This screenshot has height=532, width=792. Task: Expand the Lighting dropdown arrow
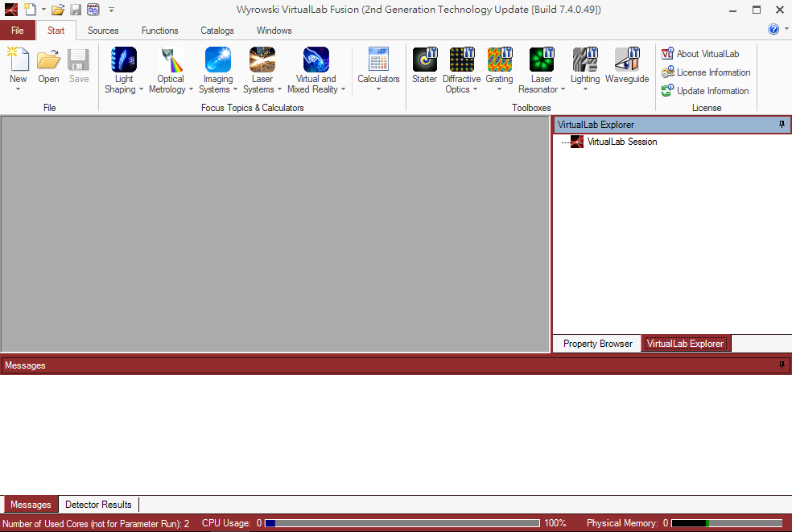click(x=585, y=89)
